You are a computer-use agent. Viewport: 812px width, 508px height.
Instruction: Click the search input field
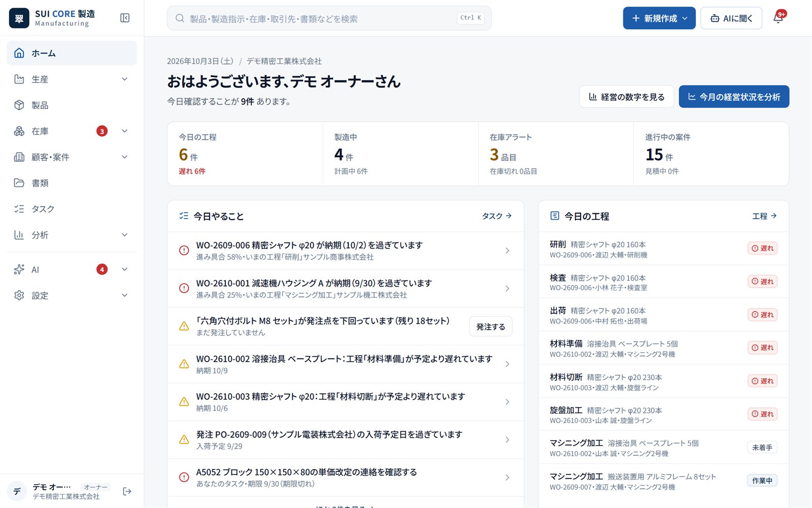329,18
